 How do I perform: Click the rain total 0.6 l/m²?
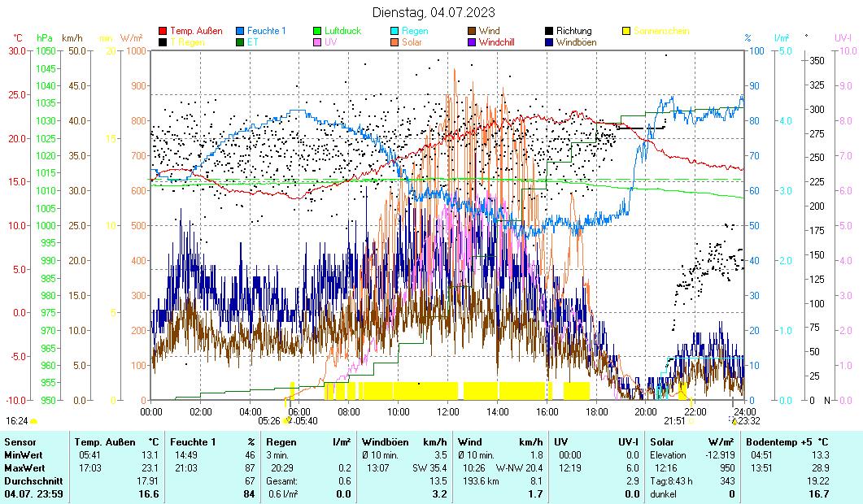pyautogui.click(x=283, y=494)
